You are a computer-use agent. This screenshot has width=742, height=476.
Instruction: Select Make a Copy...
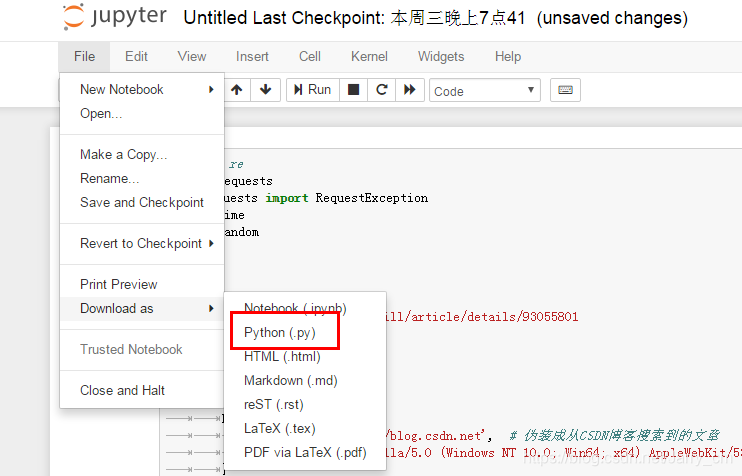pyautogui.click(x=142, y=155)
